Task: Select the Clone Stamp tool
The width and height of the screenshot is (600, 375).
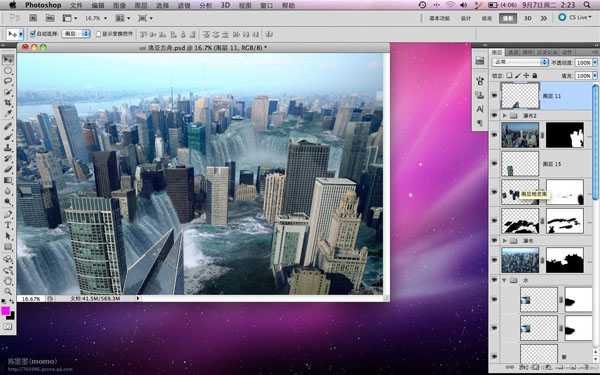Action: click(8, 148)
